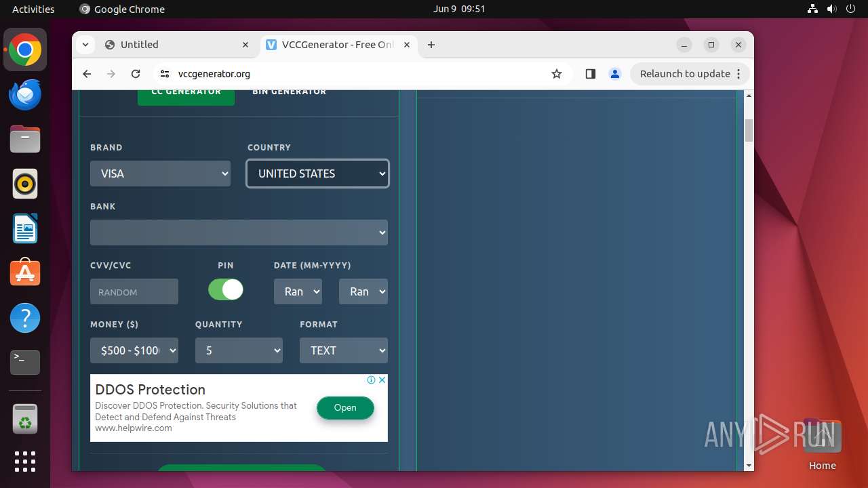Go back to the previous page

click(87, 74)
